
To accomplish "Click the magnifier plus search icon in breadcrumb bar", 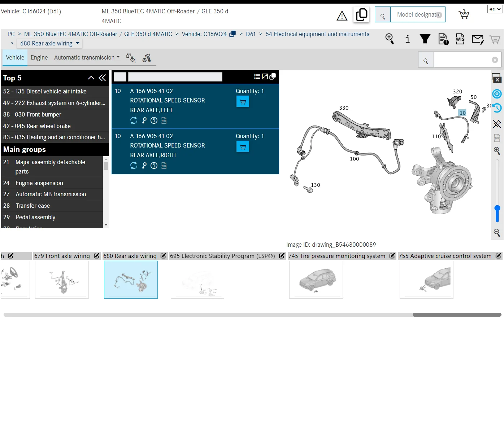I will point(390,39).
